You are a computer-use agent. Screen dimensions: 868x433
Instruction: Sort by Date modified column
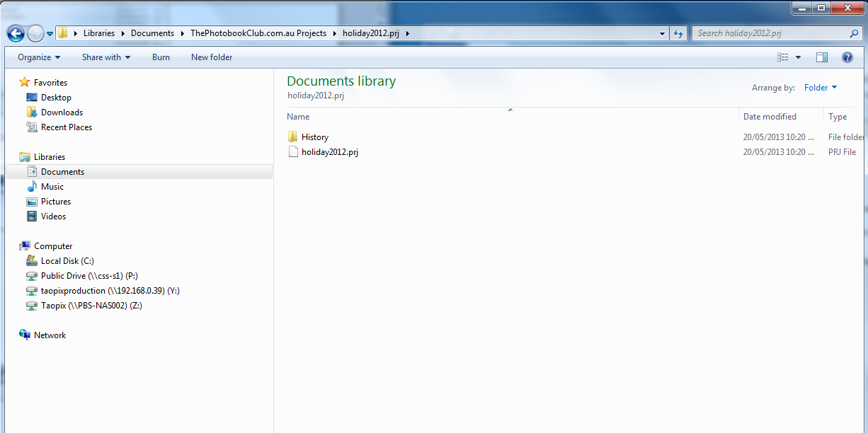[x=770, y=117]
